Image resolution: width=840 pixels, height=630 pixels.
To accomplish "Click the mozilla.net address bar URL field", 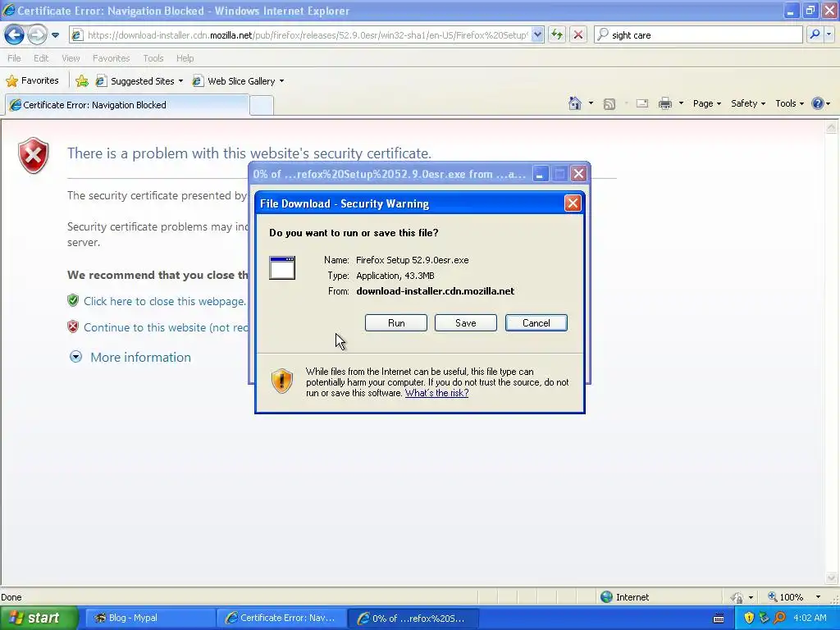I will pyautogui.click(x=307, y=35).
